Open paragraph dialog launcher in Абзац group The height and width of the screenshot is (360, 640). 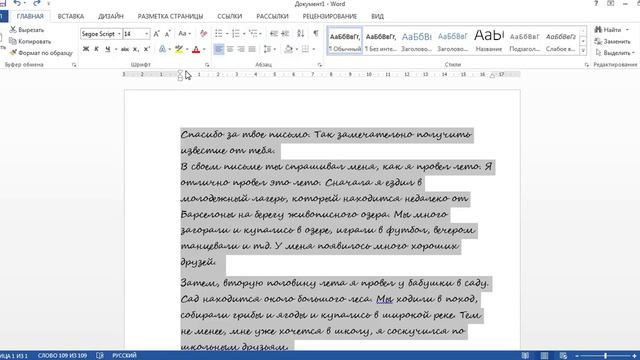319,65
